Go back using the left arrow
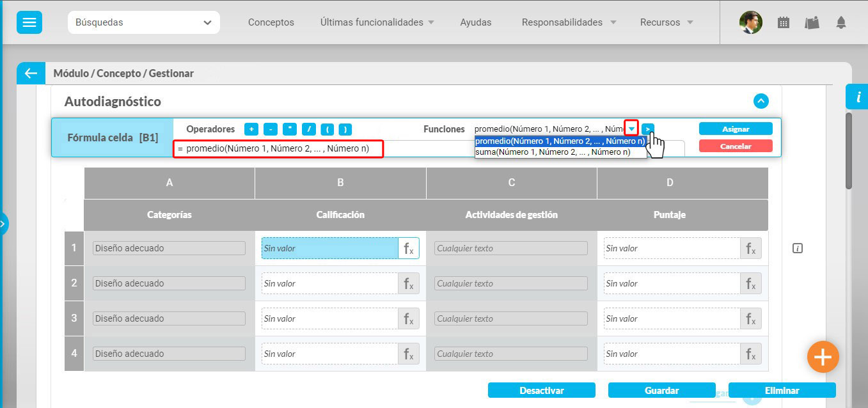 (x=31, y=74)
